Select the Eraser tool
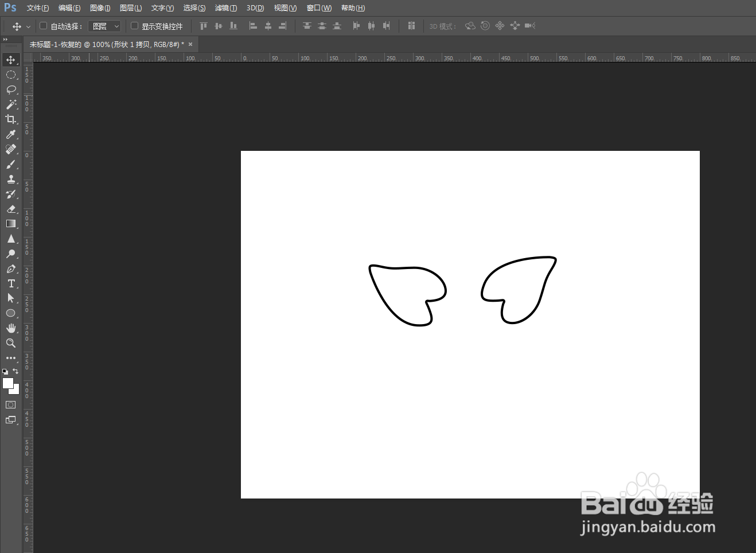Viewport: 756px width, 553px height. [x=11, y=209]
